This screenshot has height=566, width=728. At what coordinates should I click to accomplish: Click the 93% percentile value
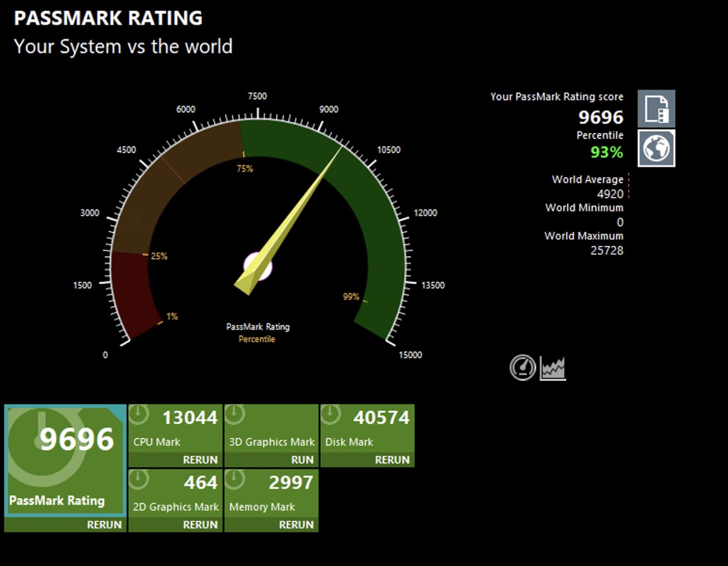606,153
